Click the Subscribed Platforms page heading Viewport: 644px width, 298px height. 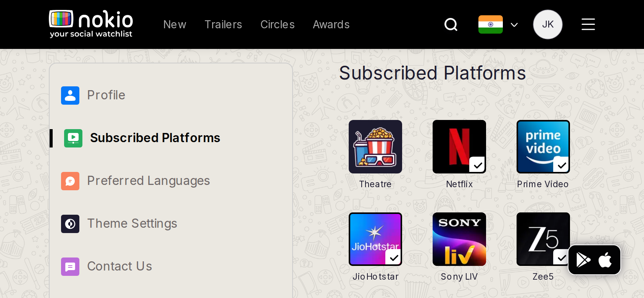(433, 73)
